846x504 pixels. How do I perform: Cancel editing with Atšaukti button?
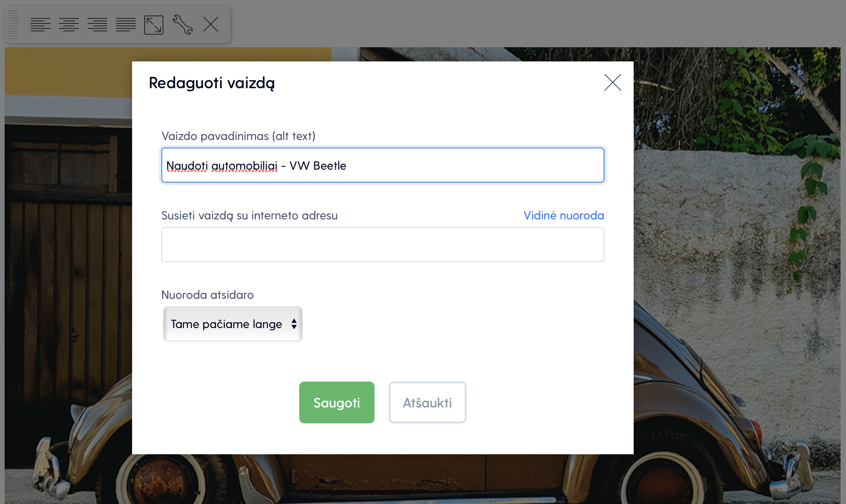pos(428,402)
